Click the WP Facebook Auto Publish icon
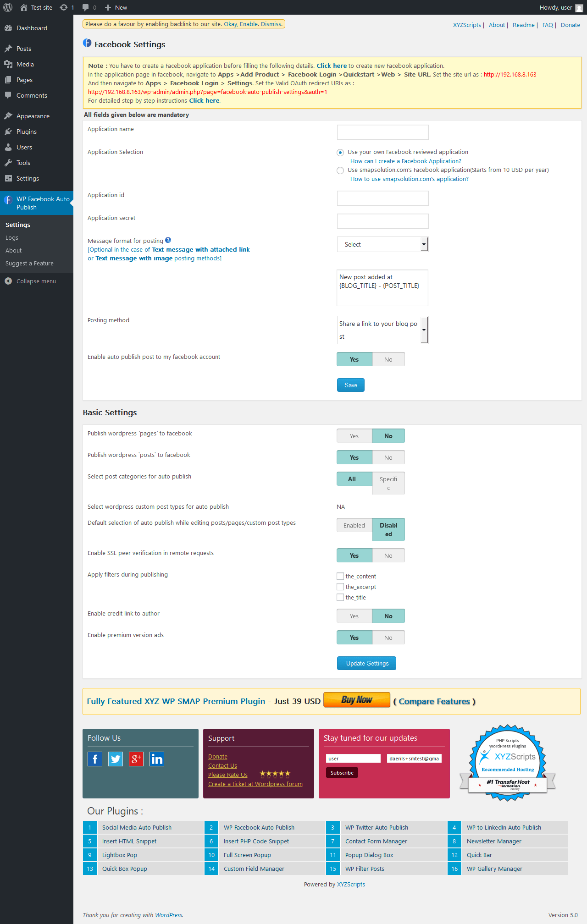This screenshot has width=587, height=924. (8, 200)
